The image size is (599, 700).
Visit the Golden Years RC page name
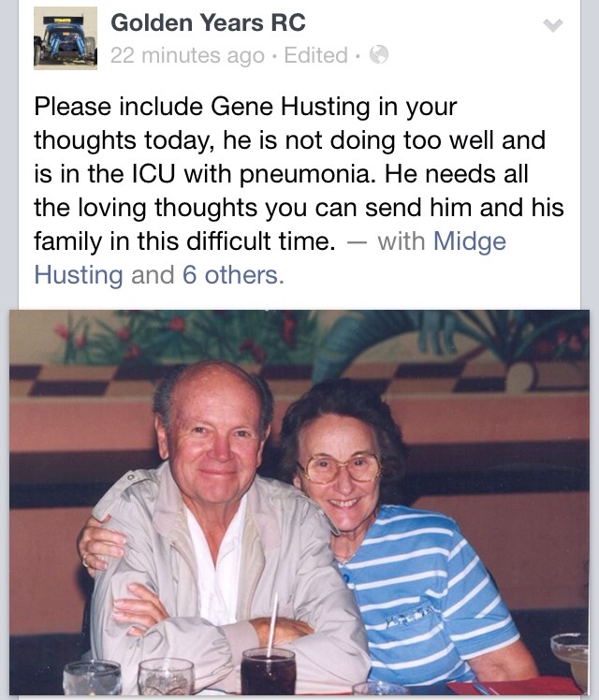[208, 22]
